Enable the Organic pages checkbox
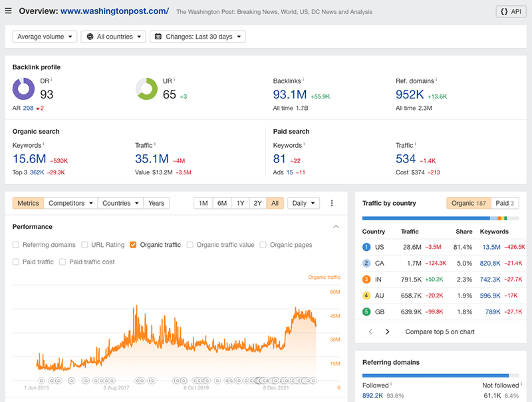Viewport: 532px width, 402px height. (x=263, y=245)
